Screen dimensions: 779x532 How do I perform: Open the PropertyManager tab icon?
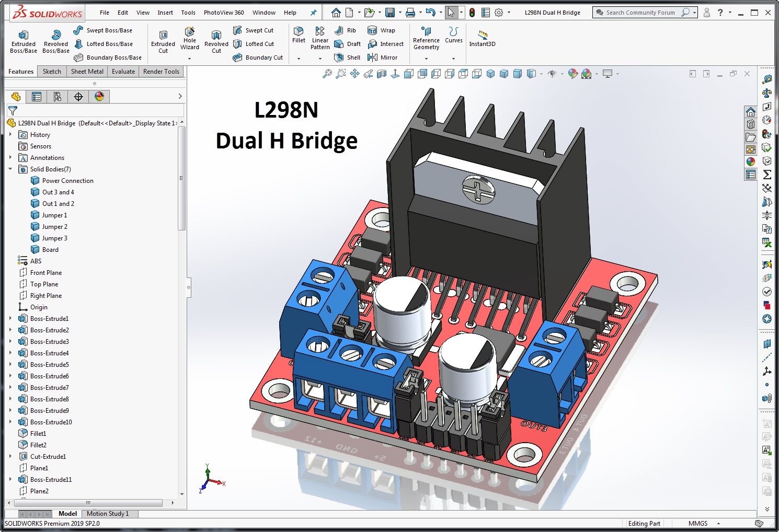click(x=37, y=97)
